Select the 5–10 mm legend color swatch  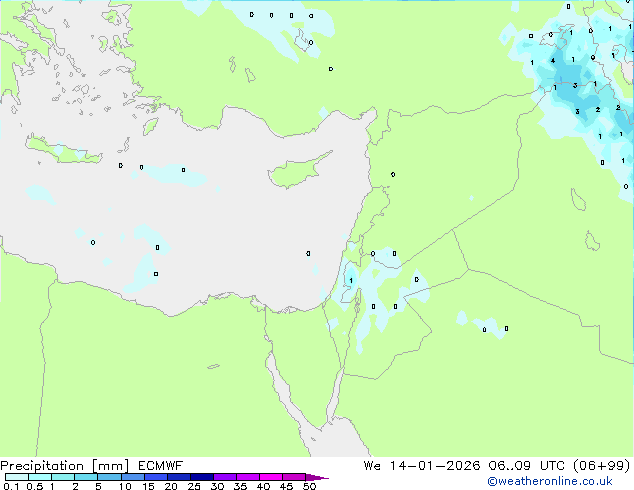tap(109, 477)
